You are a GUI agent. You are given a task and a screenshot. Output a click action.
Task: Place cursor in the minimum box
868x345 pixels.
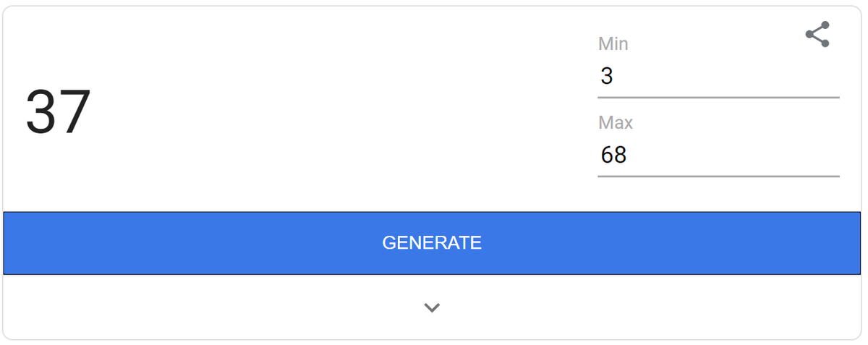tap(718, 76)
